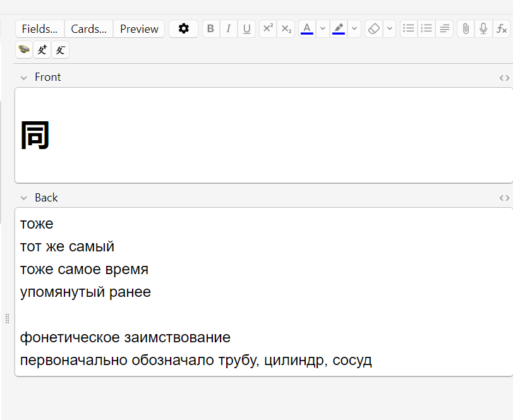This screenshot has height=420, width=513.
Task: Click the Preview button
Action: (x=139, y=29)
